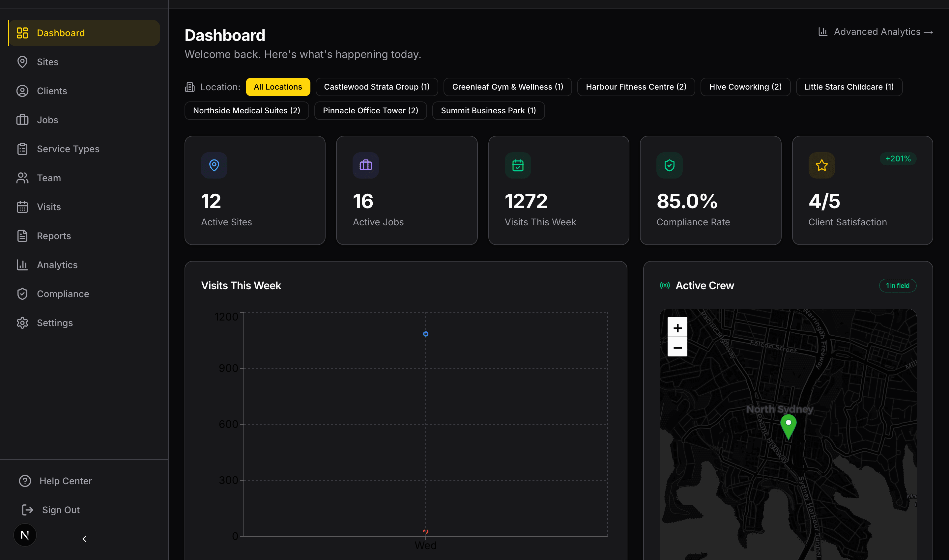Open Advanced Analytics
The width and height of the screenshot is (949, 560).
click(x=877, y=32)
